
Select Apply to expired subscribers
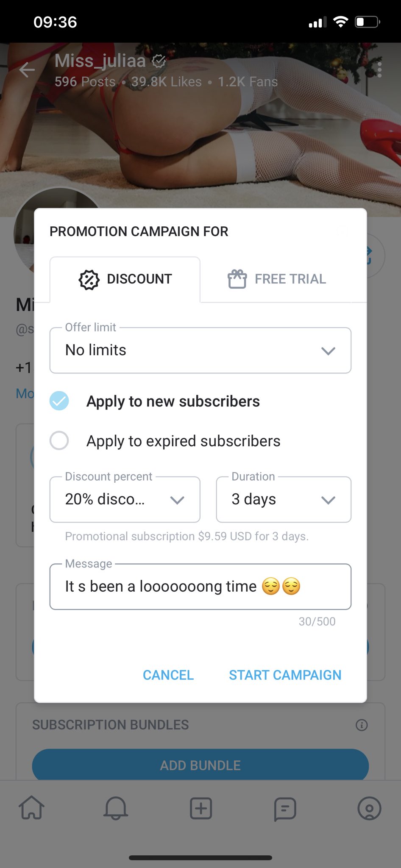59,441
